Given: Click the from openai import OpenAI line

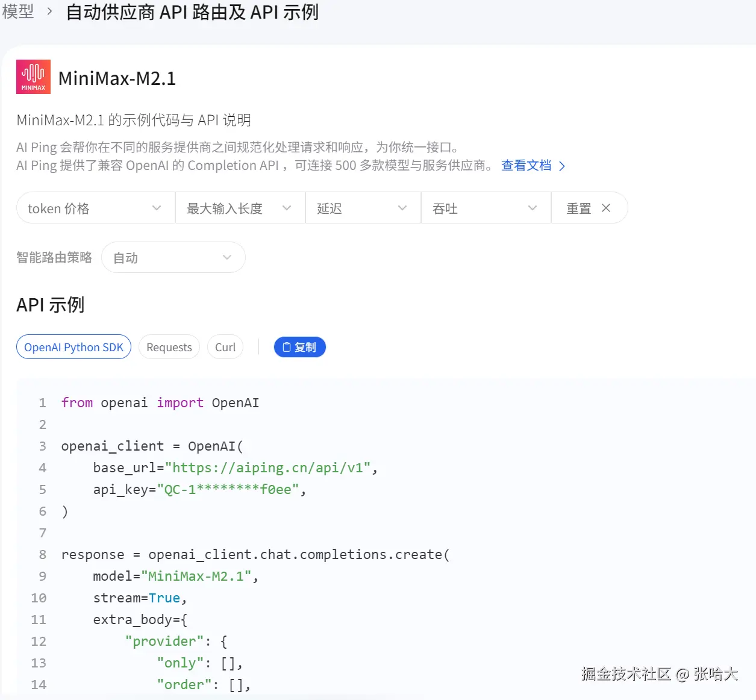Looking at the screenshot, I should pos(160,402).
